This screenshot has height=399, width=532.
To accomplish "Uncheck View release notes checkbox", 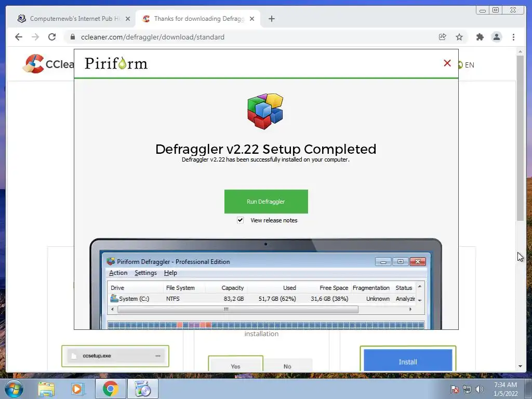I will pos(240,220).
